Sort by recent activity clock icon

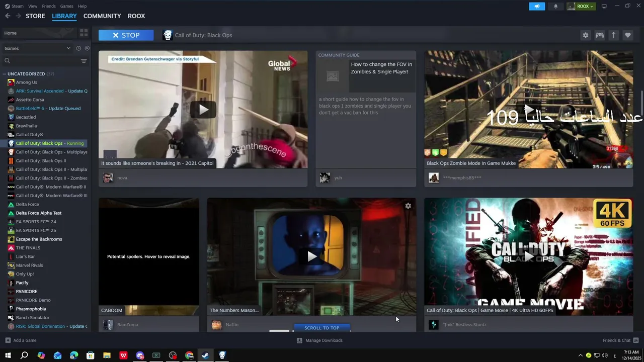(78, 48)
